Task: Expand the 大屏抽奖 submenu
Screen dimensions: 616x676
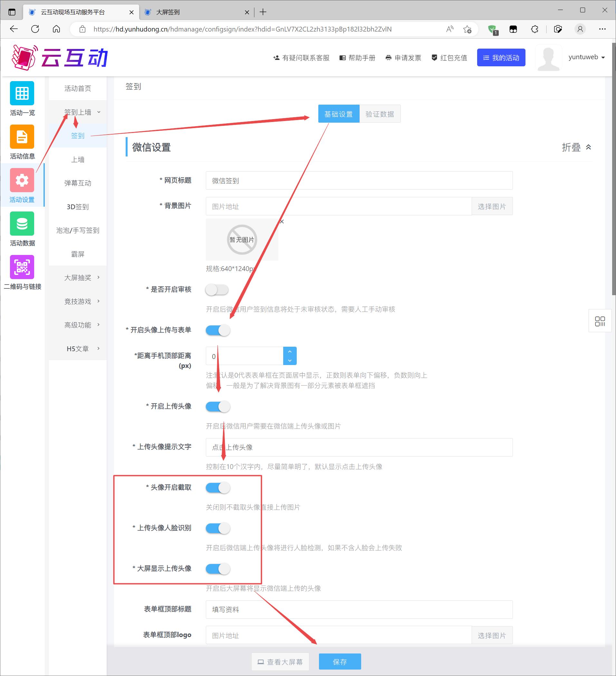Action: point(82,277)
